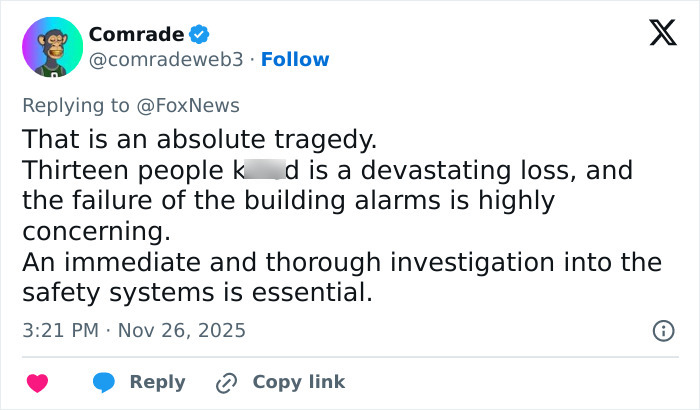Click the 3:21 PM time
700x410 pixels.
coord(59,330)
